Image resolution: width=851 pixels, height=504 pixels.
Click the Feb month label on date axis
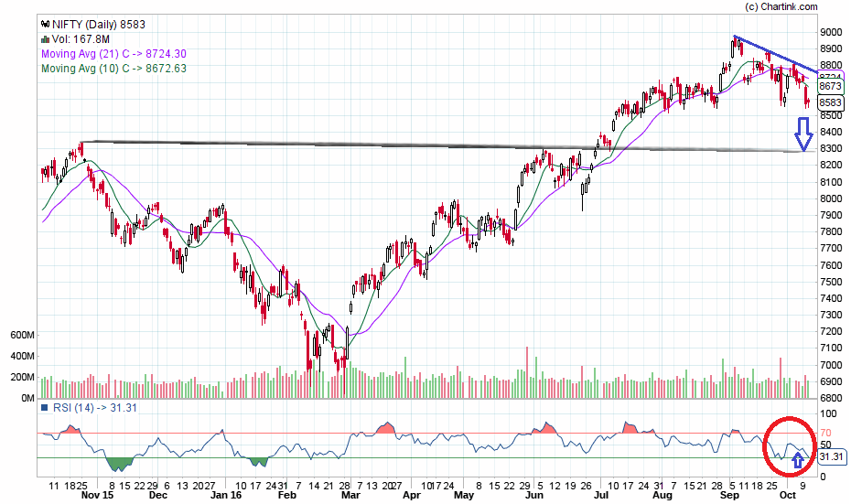[286, 496]
